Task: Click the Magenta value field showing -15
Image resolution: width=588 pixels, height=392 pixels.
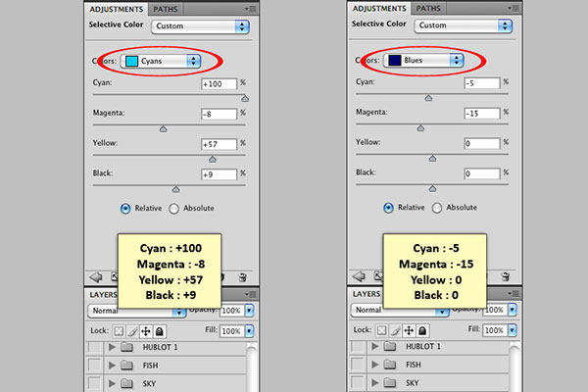Action: [482, 114]
